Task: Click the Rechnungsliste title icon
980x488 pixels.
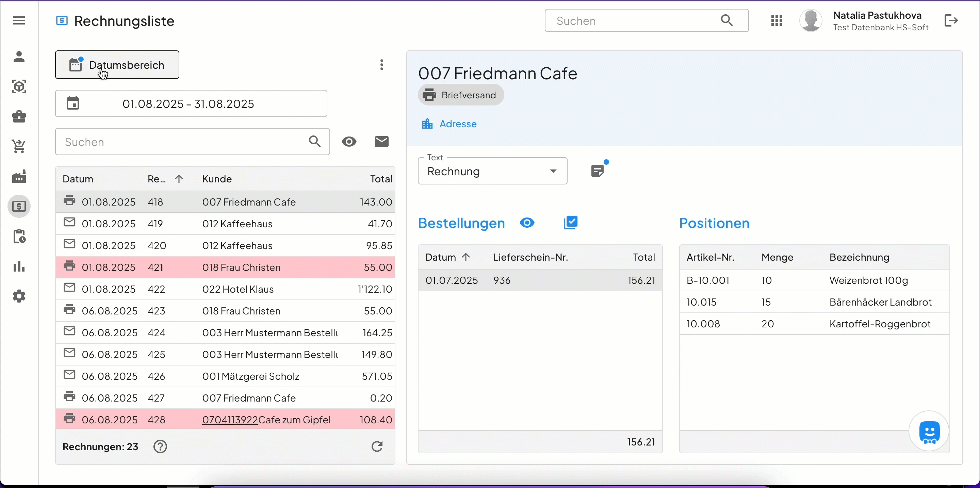Action: (x=62, y=20)
